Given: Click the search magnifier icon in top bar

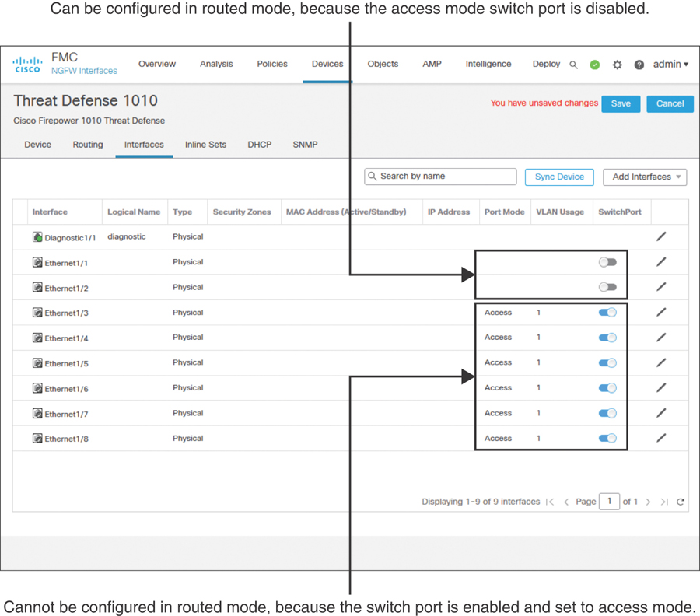Looking at the screenshot, I should point(573,65).
